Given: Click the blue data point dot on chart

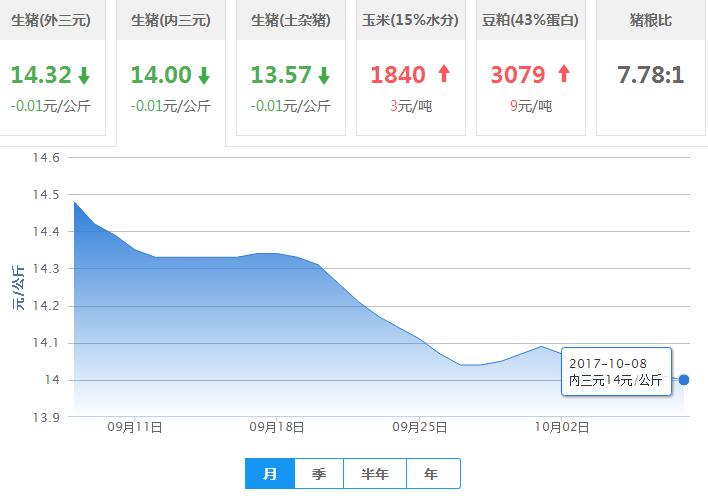Looking at the screenshot, I should point(684,379).
